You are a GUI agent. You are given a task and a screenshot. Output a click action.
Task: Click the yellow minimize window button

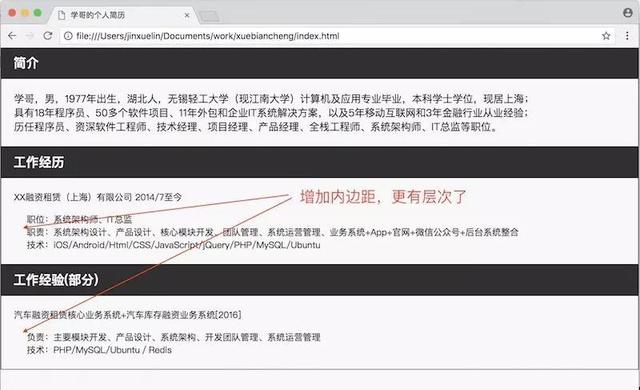[25, 13]
